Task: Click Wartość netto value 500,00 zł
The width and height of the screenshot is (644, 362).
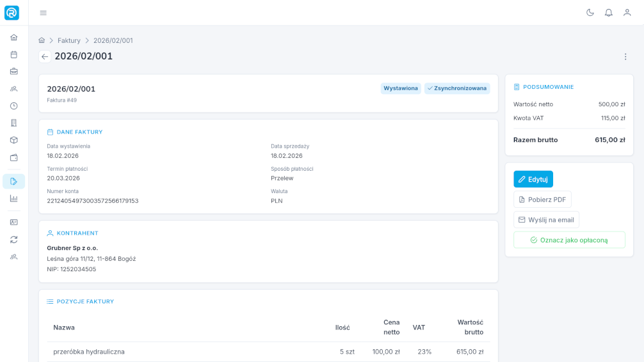Action: coord(612,104)
